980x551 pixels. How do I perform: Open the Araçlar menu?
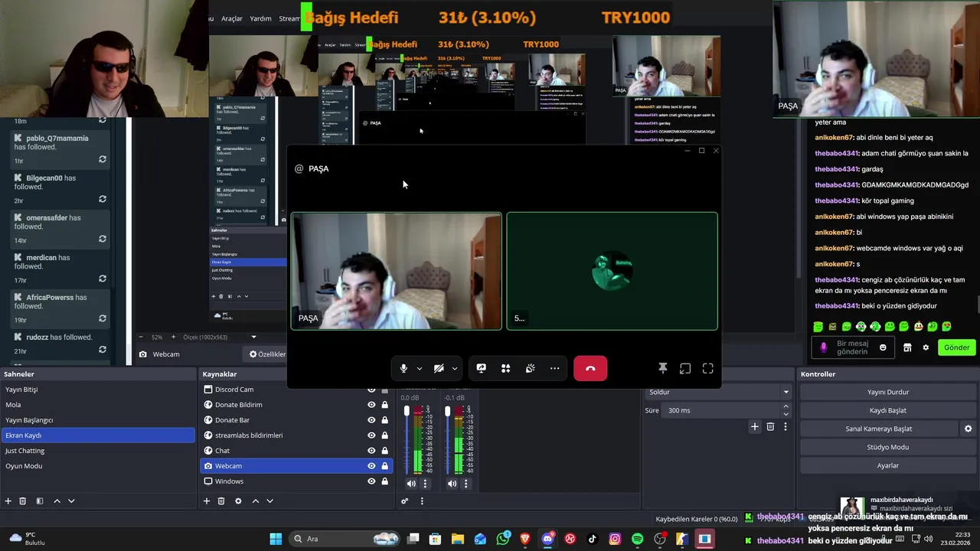[x=231, y=18]
